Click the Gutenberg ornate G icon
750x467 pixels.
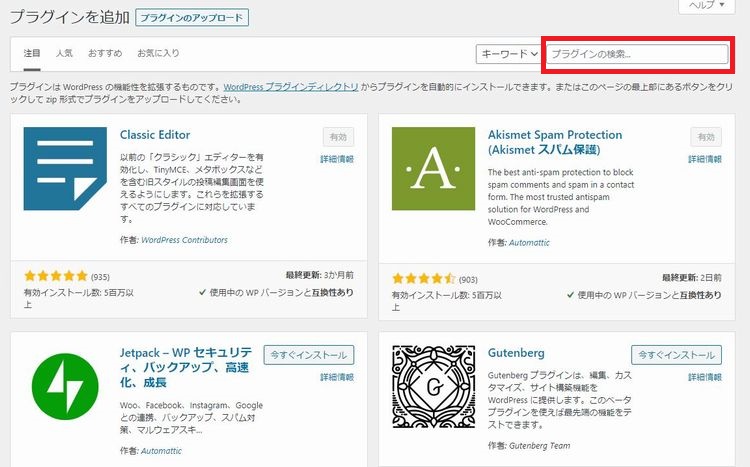pyautogui.click(x=433, y=387)
